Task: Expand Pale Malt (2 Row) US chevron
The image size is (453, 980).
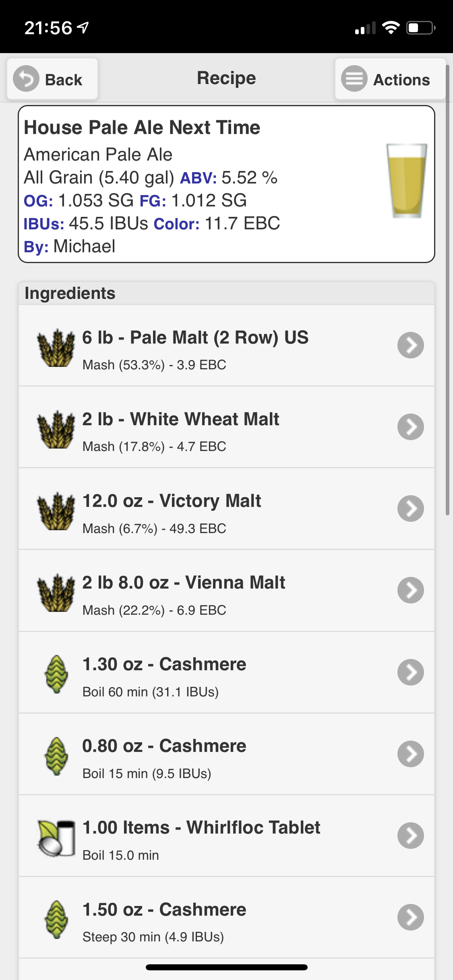Action: tap(410, 345)
